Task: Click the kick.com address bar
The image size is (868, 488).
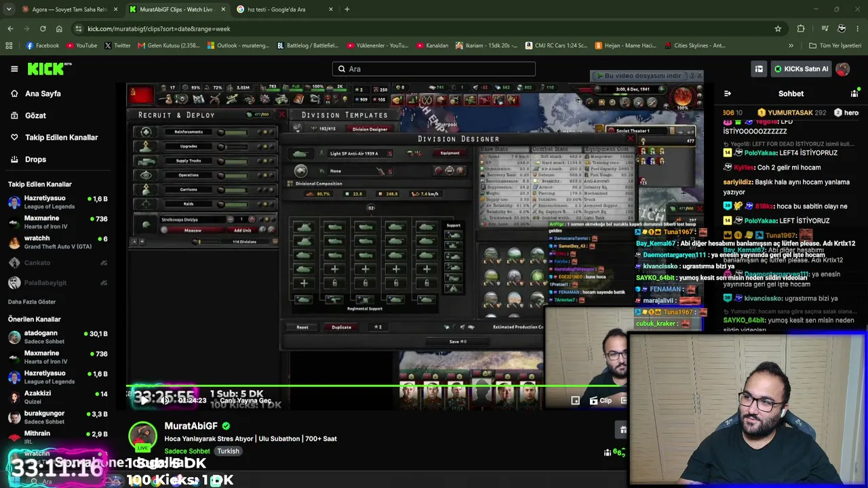Action: tap(420, 28)
